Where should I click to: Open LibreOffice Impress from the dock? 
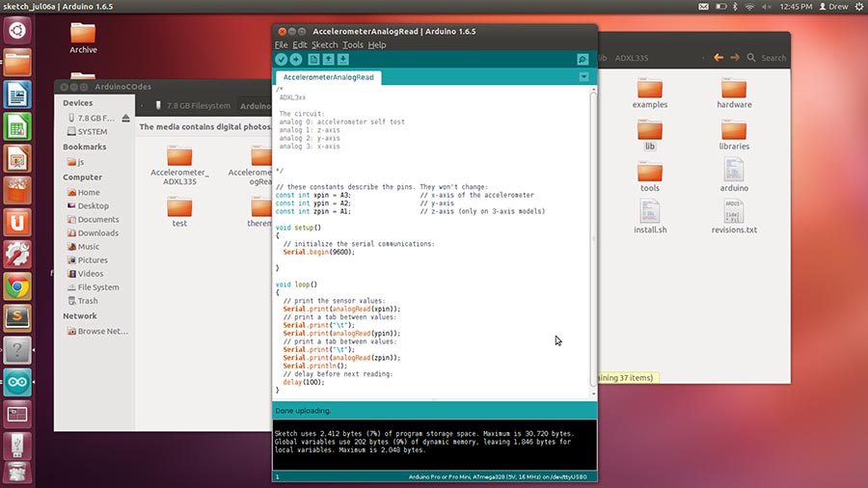(x=17, y=158)
